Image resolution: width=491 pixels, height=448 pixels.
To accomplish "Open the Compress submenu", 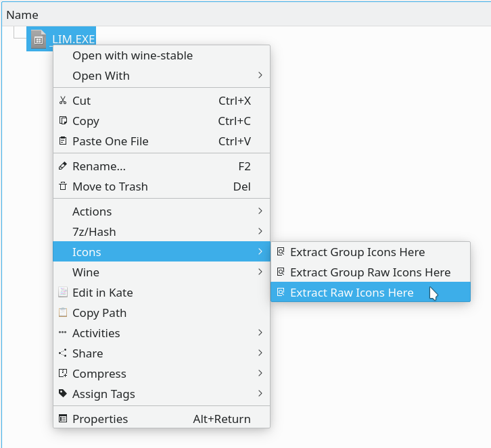I will (x=162, y=373).
